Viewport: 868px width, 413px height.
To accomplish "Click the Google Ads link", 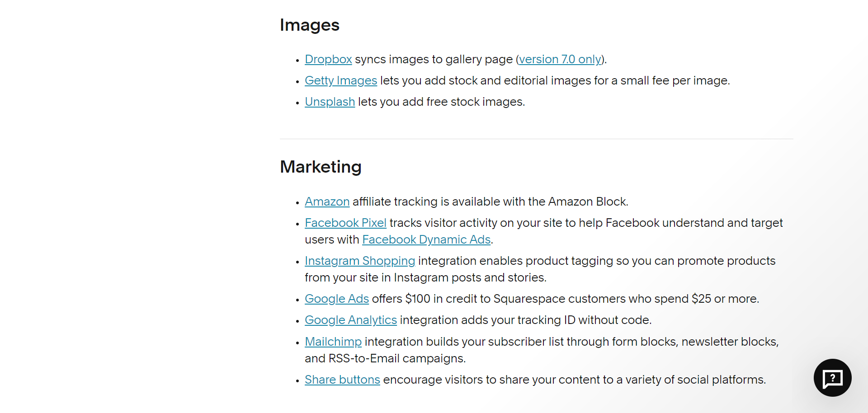I will [x=337, y=299].
